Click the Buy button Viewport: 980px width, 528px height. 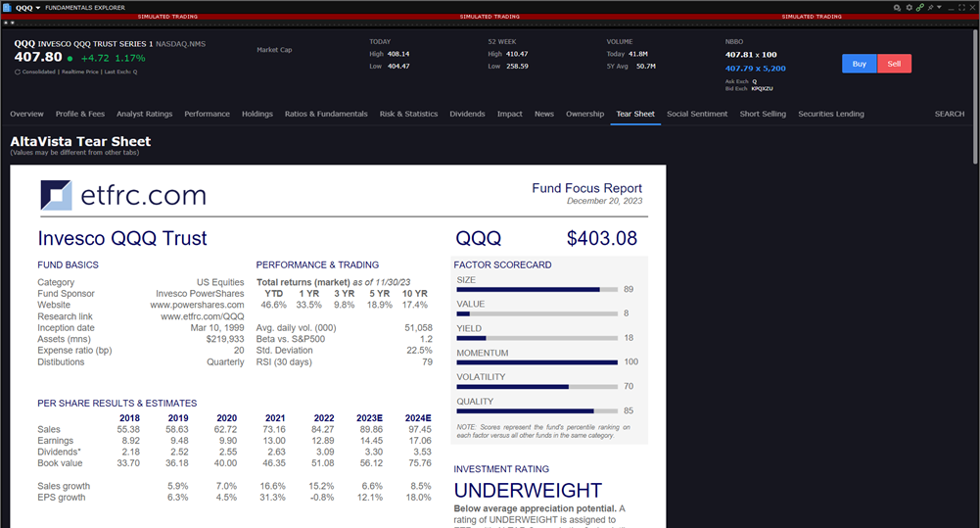pyautogui.click(x=860, y=64)
